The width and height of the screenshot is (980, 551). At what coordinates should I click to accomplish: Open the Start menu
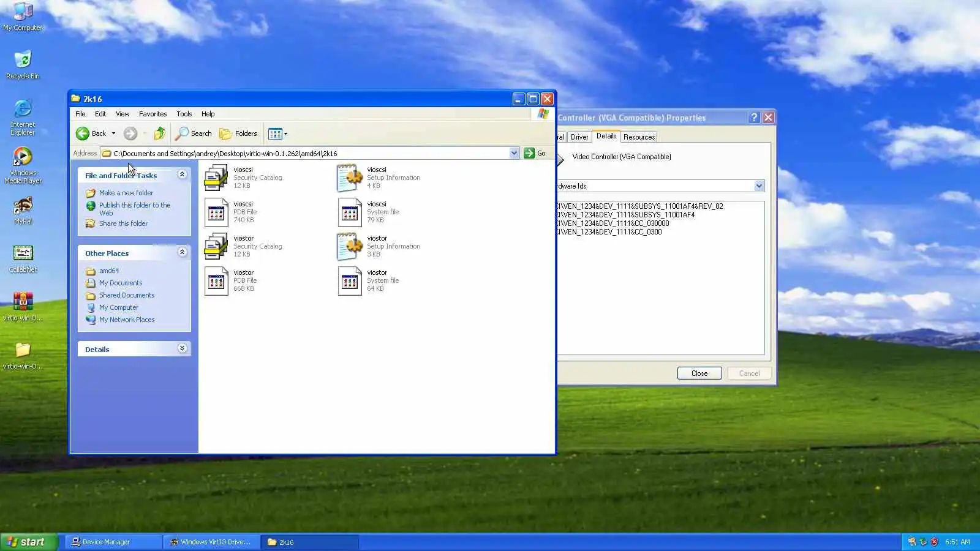(29, 542)
